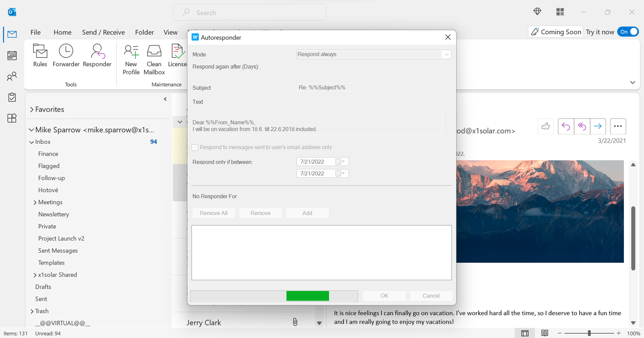Viewport: 644px width, 338px height.
Task: Click the green progress bar
Action: [x=308, y=296]
